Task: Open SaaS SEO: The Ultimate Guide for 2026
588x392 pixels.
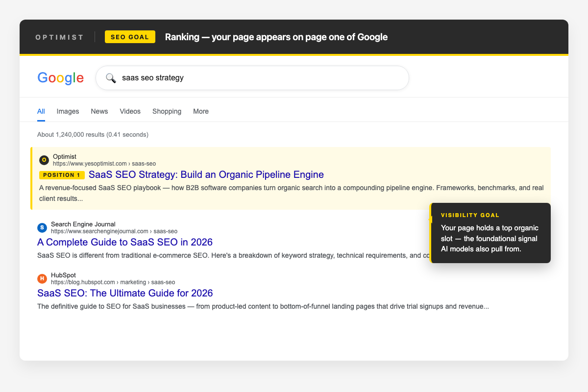Action: 125,293
